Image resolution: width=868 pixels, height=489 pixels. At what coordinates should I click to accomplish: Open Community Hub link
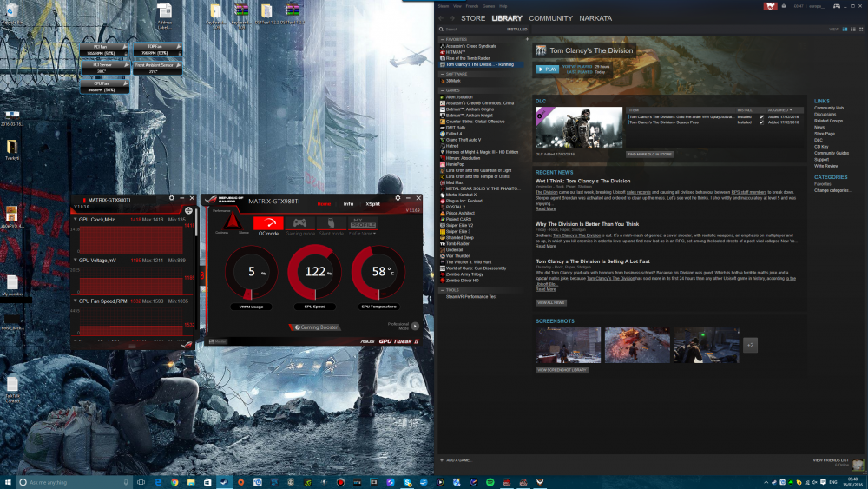pyautogui.click(x=829, y=108)
